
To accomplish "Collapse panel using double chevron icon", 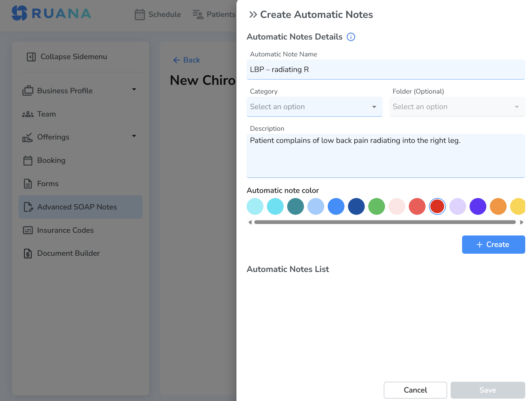I will (x=253, y=15).
